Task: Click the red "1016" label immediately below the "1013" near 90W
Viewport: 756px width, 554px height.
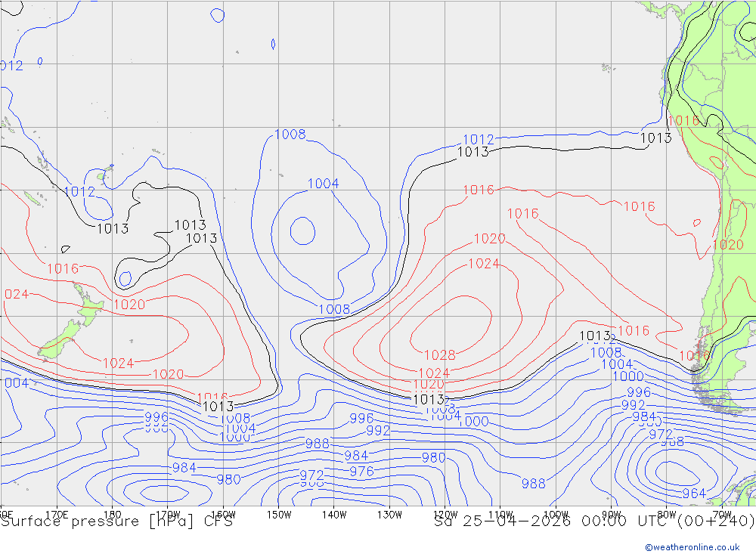Action: click(x=634, y=331)
